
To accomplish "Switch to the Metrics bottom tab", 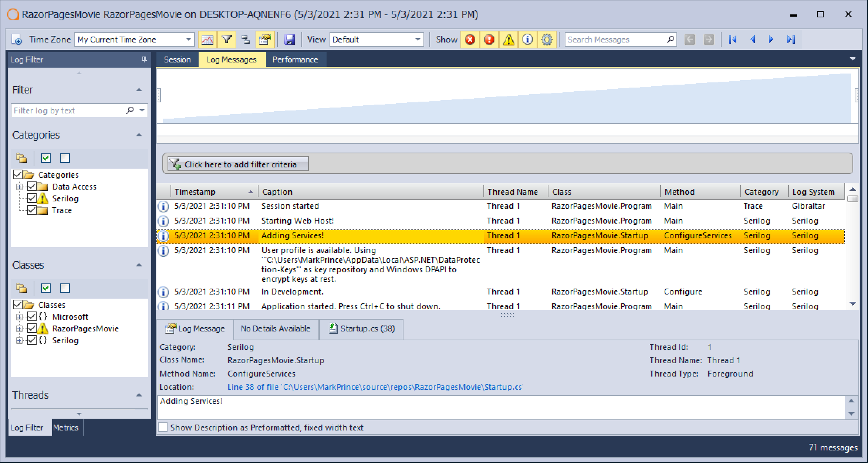I will coord(66,428).
